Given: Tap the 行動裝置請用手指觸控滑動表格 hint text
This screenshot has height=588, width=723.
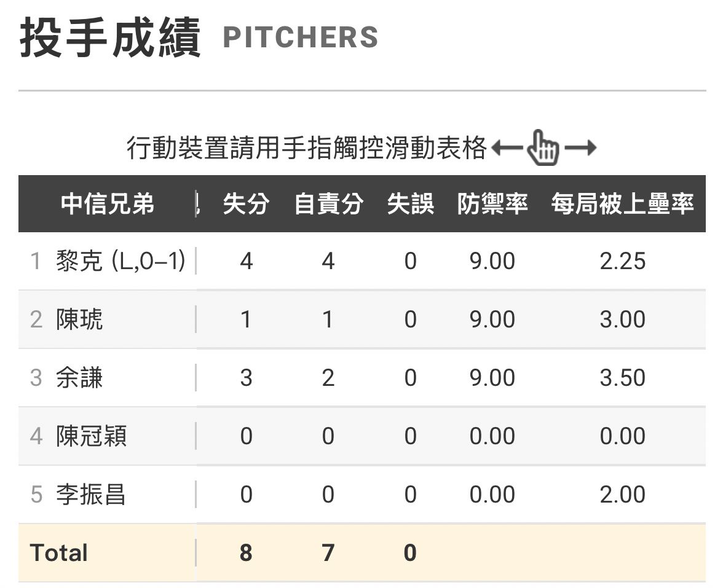Looking at the screenshot, I should point(306,148).
